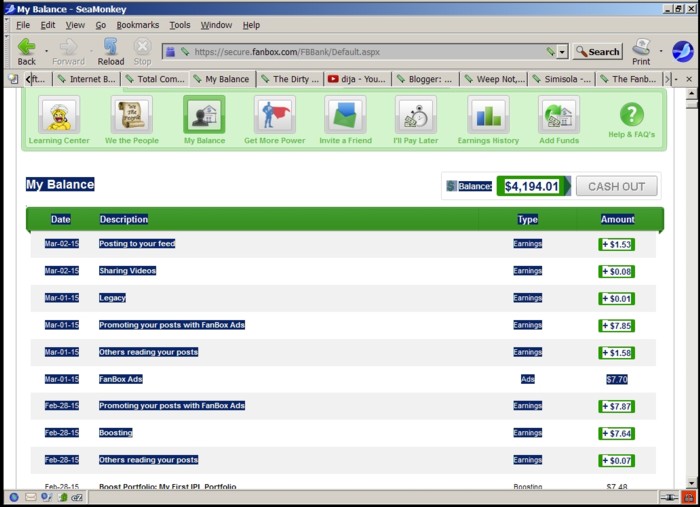Open the File menu
Viewport: 700px width, 507px height.
click(x=23, y=25)
